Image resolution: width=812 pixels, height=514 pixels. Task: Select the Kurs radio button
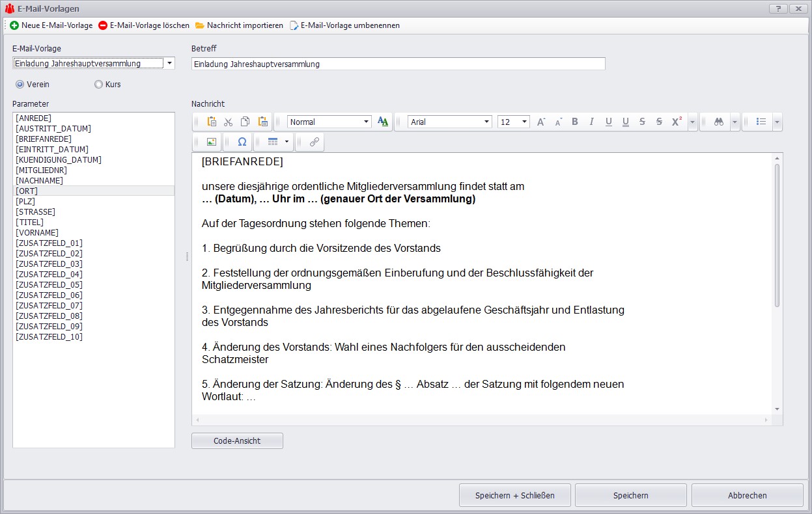pyautogui.click(x=99, y=85)
